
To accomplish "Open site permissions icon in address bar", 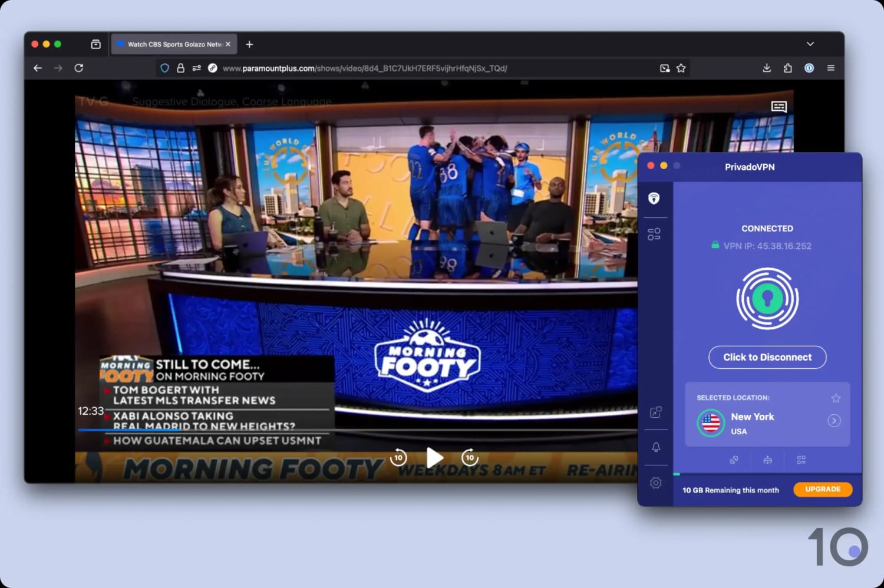I will click(x=197, y=68).
